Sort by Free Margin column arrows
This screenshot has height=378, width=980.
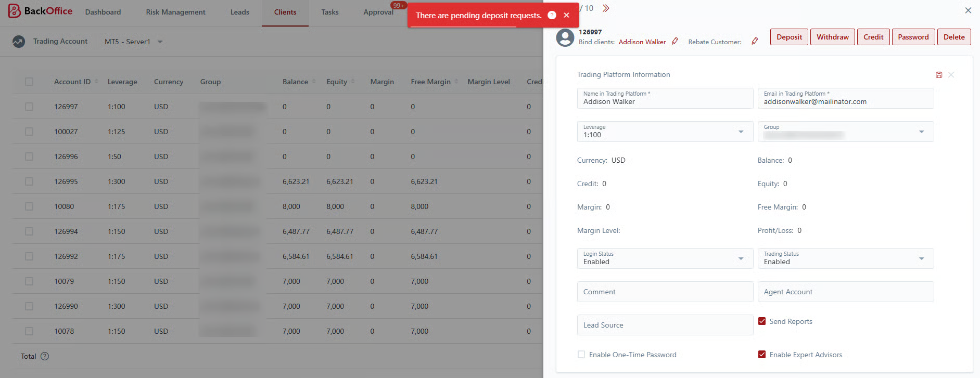456,82
